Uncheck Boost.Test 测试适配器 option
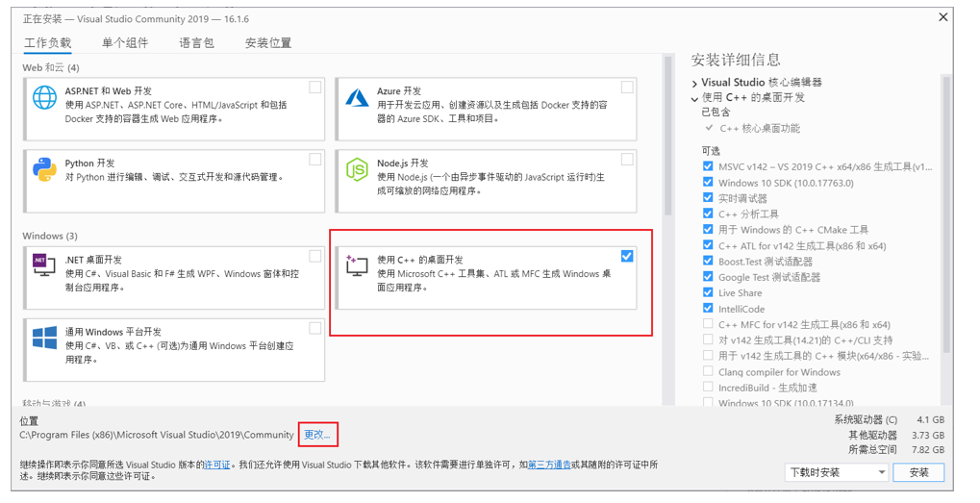Screen dimensions: 980x503 (x=708, y=261)
